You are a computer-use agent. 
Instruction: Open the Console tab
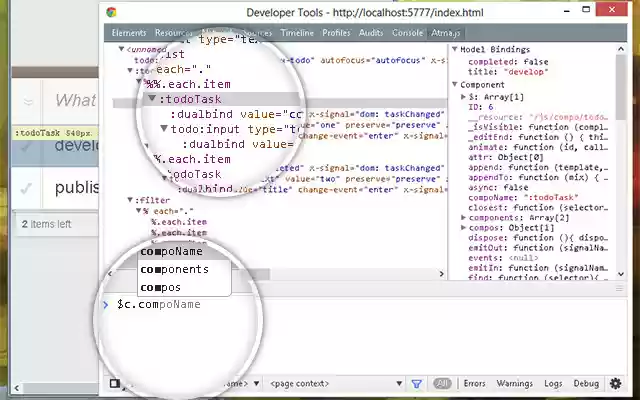point(407,33)
